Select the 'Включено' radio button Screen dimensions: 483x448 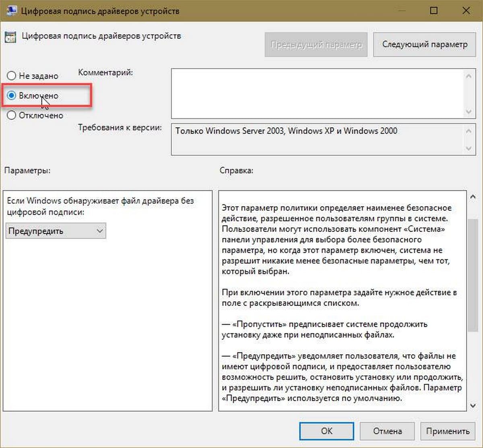pyautogui.click(x=33, y=95)
